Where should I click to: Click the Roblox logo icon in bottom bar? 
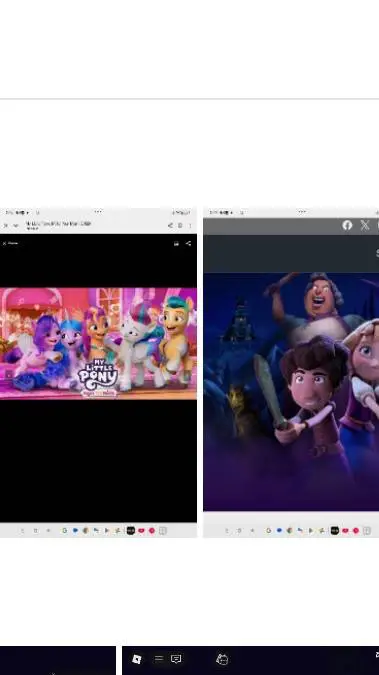coord(137,659)
